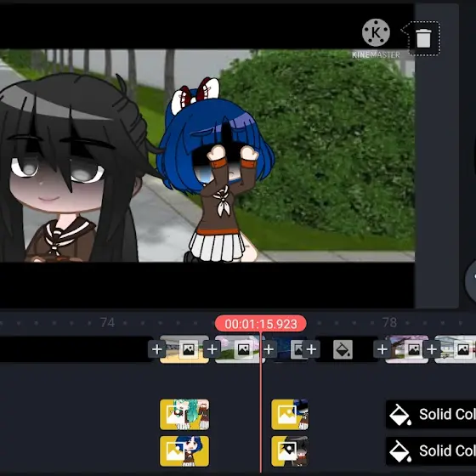The width and height of the screenshot is (476, 476).
Task: Tap the trash can delete icon
Action: 423,38
